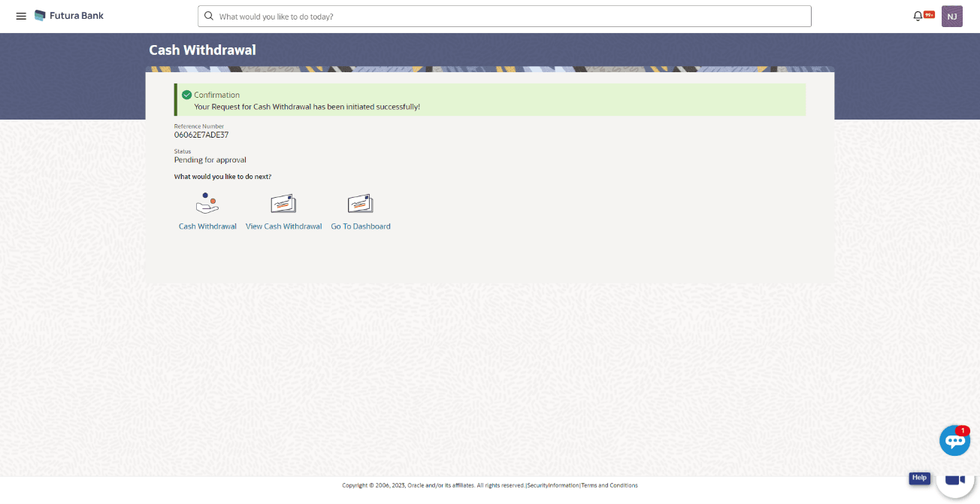The height and width of the screenshot is (504, 980).
Task: Click the green confirmation checkmark icon
Action: pos(187,95)
